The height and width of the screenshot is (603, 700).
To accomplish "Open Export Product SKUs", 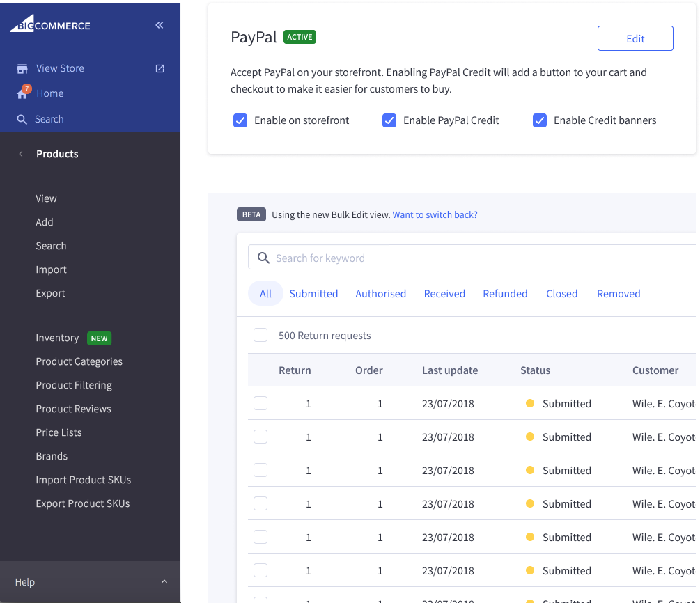I will (83, 503).
